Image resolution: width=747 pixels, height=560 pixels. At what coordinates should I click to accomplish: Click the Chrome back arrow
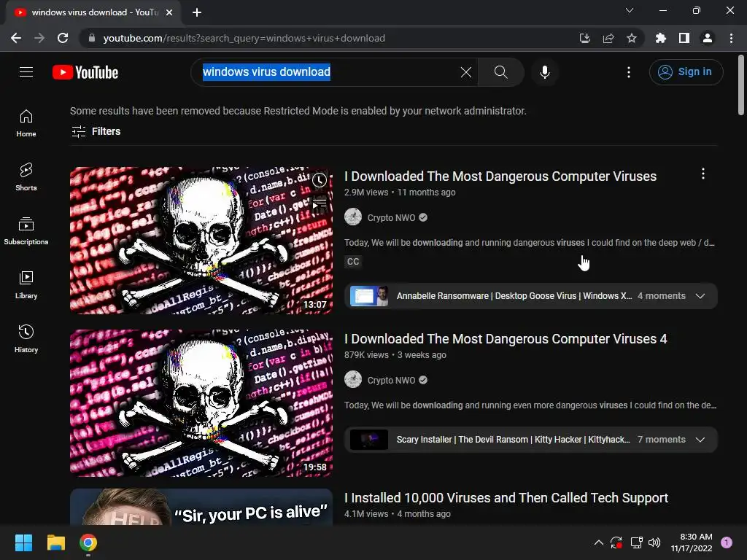pyautogui.click(x=16, y=38)
